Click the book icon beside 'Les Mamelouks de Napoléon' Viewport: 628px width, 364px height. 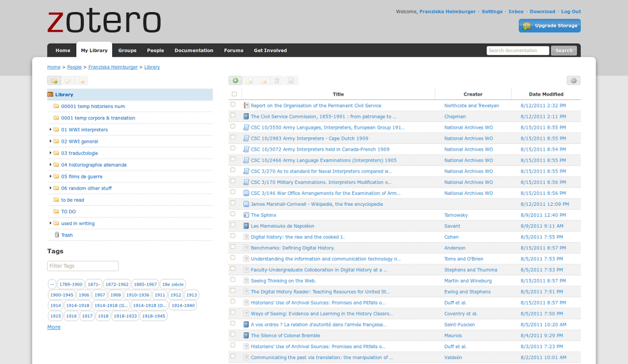[x=247, y=226]
